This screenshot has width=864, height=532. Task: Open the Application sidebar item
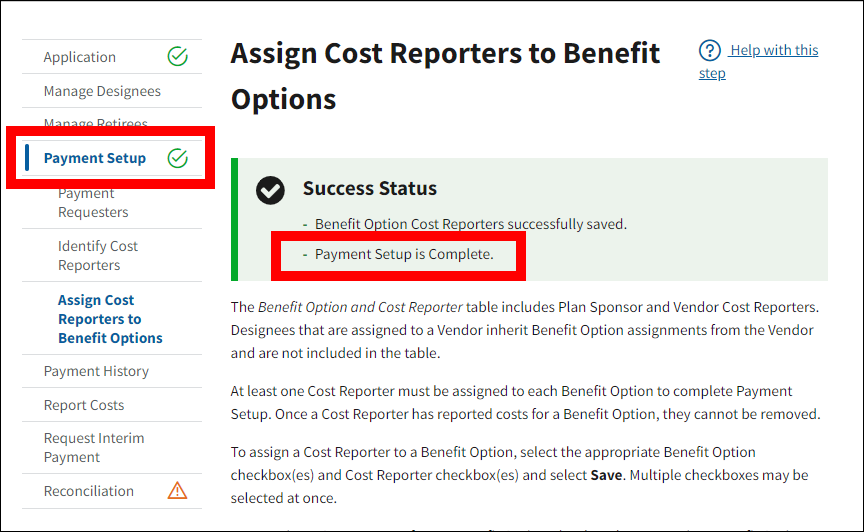pyautogui.click(x=80, y=57)
